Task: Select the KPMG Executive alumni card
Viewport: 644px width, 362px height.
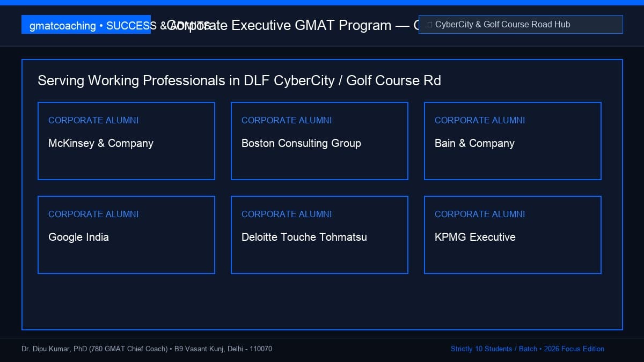Action: [513, 235]
